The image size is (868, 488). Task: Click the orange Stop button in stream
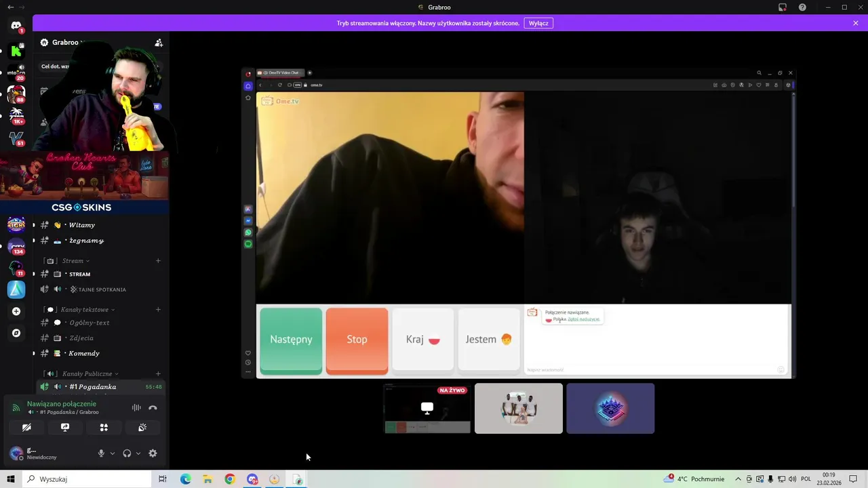point(357,340)
